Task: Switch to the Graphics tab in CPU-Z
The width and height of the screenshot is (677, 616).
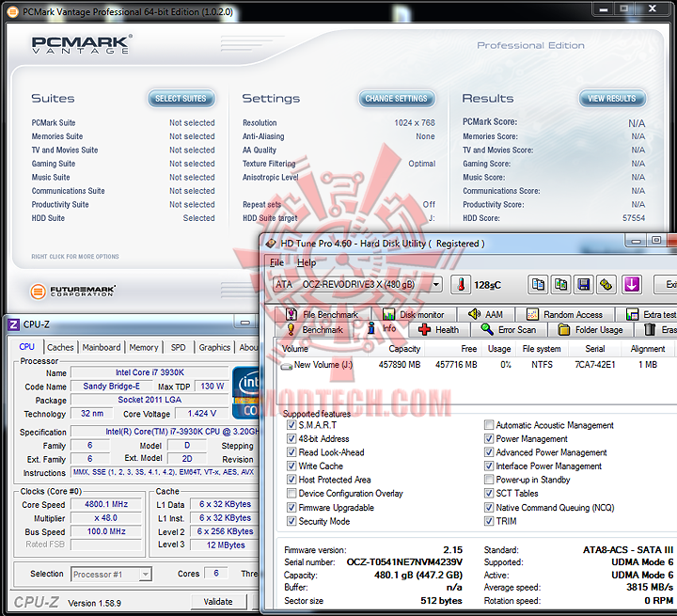Action: [214, 347]
